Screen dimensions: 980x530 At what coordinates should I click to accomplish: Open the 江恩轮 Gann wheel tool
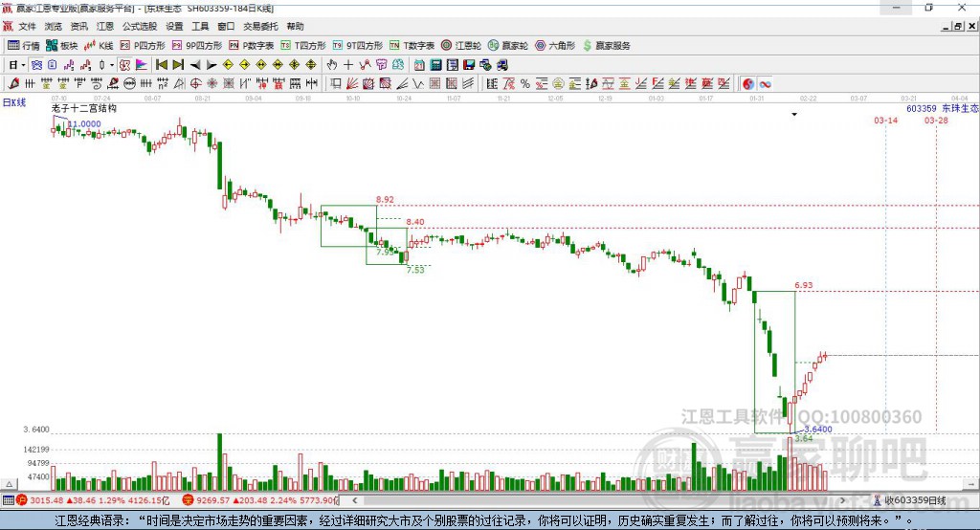pos(461,46)
